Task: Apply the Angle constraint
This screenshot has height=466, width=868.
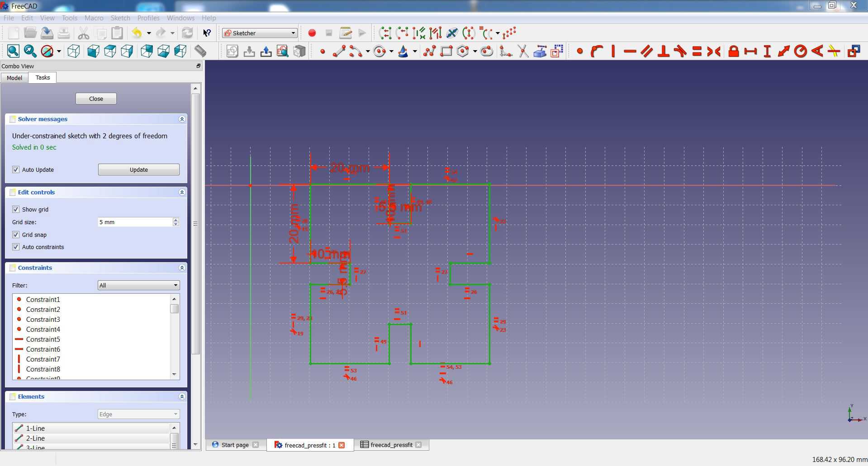Action: pos(817,51)
